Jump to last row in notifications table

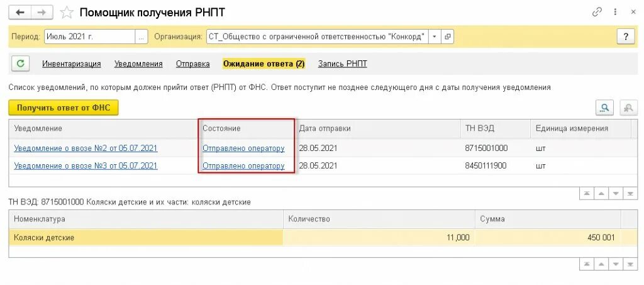630,194
